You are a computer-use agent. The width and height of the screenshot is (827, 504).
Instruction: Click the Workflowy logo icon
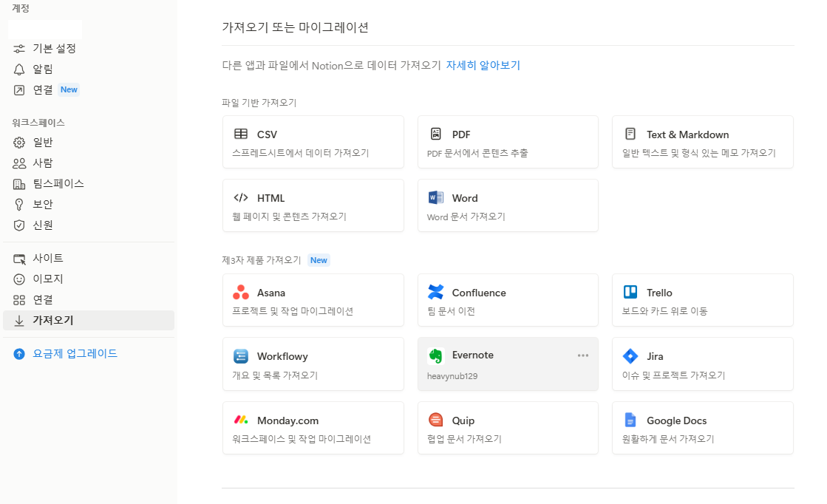(x=240, y=356)
